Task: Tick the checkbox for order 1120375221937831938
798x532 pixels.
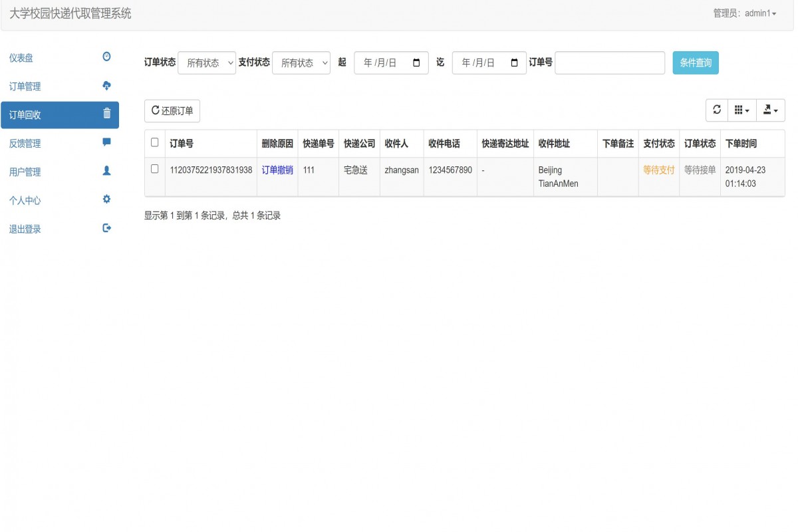Action: pyautogui.click(x=154, y=170)
